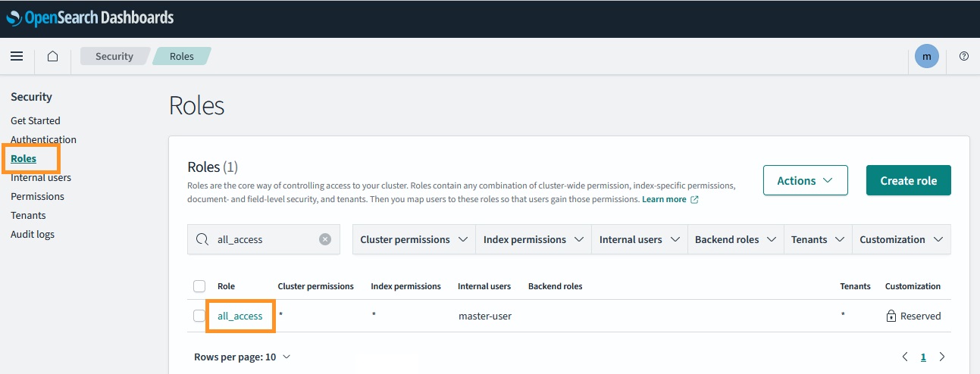Viewport: 980px width, 374px height.
Task: Expand the Customization filter dropdown
Action: click(901, 239)
